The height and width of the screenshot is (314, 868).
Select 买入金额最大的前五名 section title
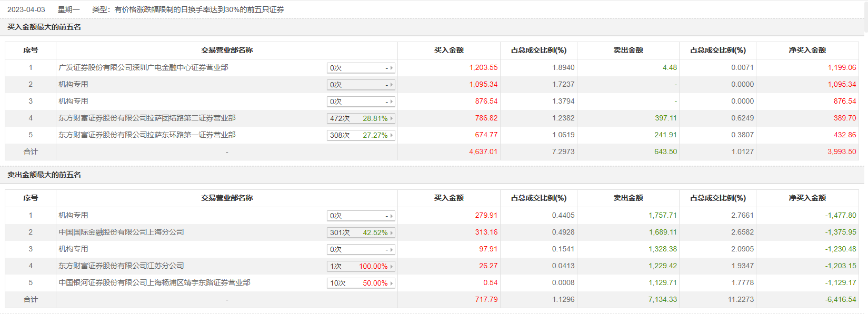(44, 27)
